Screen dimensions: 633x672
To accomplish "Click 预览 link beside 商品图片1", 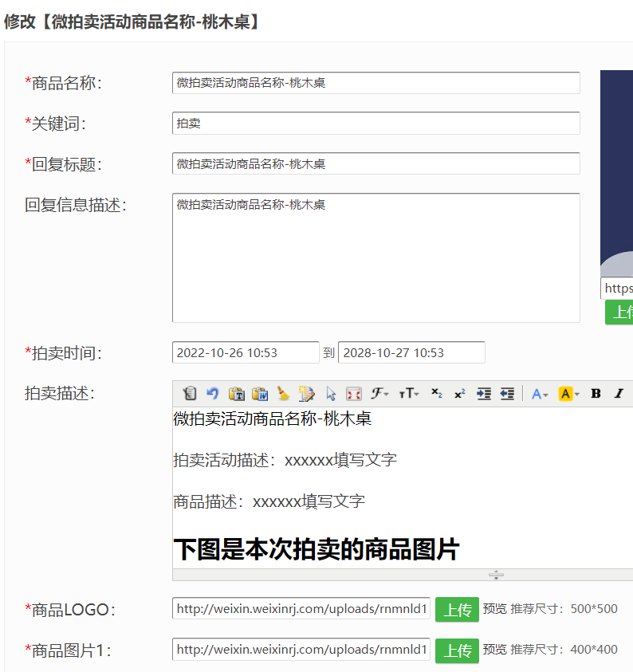I will tap(494, 650).
